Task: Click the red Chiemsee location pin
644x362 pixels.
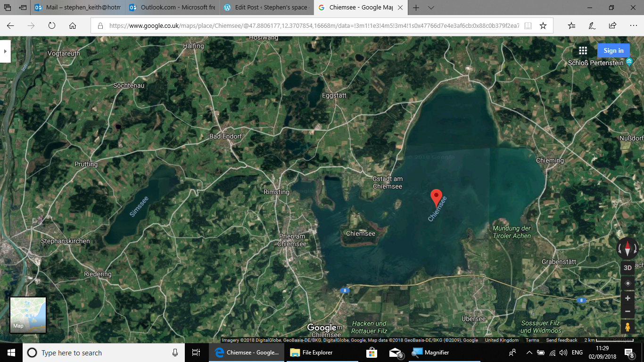Action: click(437, 197)
